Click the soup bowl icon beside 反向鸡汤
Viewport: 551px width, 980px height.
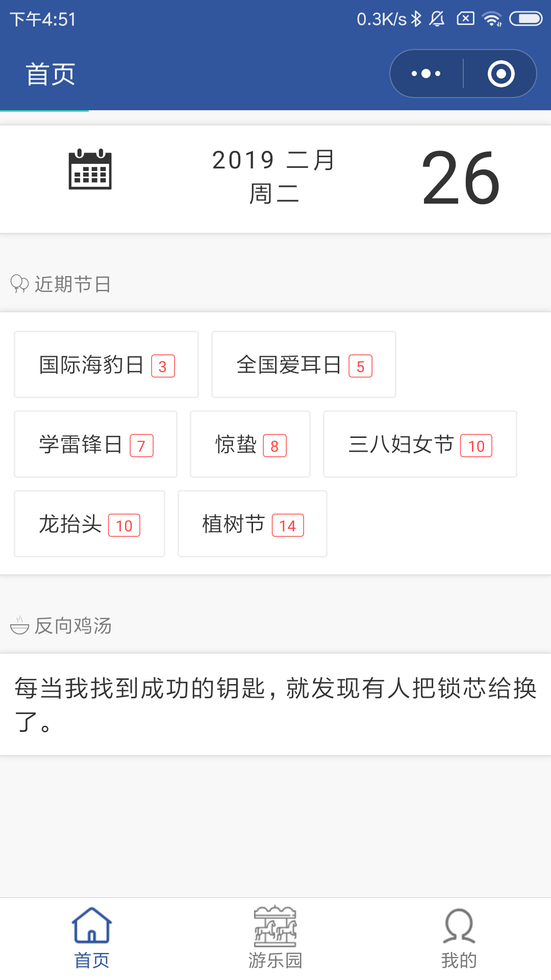[20, 625]
